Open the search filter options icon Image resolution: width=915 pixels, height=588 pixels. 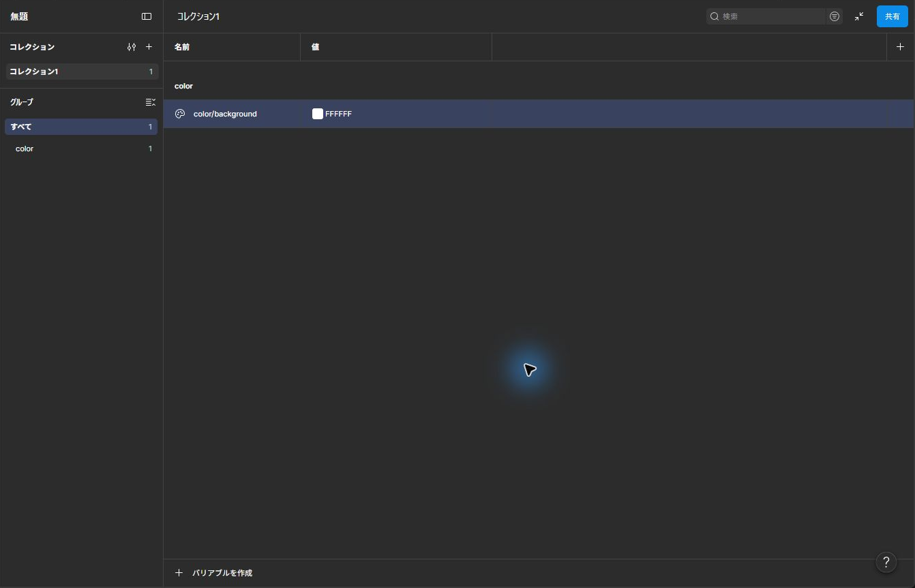pos(835,16)
